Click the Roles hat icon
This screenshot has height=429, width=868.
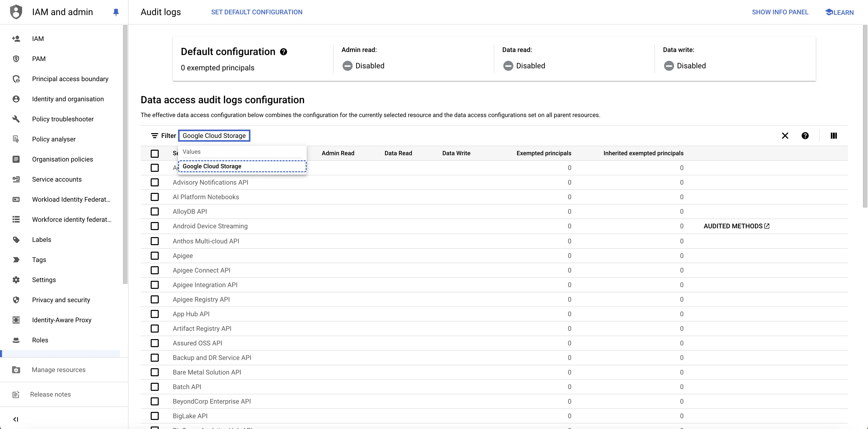point(16,340)
